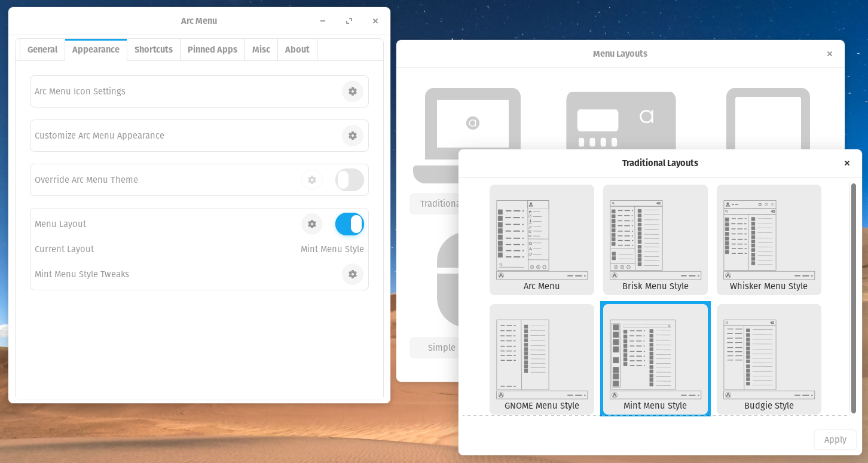Image resolution: width=868 pixels, height=463 pixels.
Task: Turn off the Menu Layout switch
Action: 350,224
